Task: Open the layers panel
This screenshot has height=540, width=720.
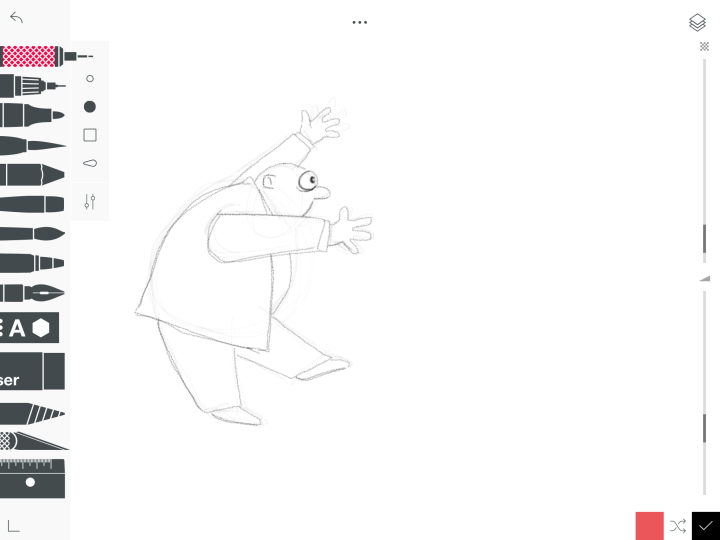Action: click(x=697, y=23)
